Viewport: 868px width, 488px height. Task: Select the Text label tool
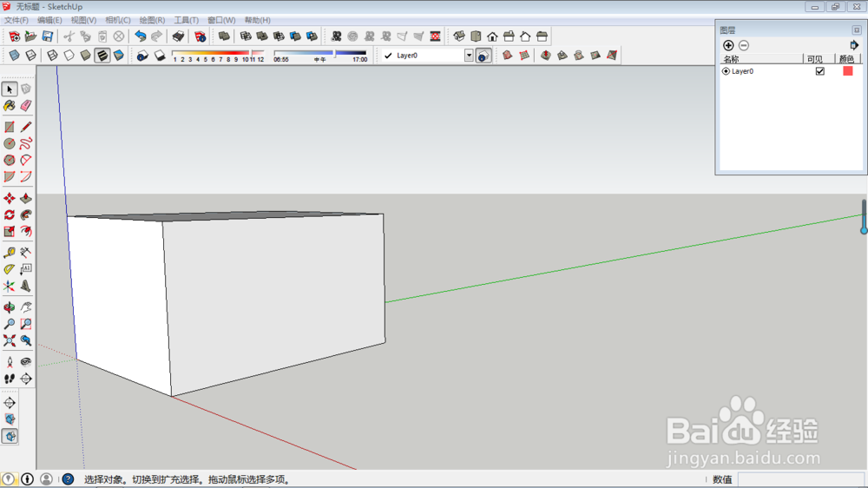25,269
